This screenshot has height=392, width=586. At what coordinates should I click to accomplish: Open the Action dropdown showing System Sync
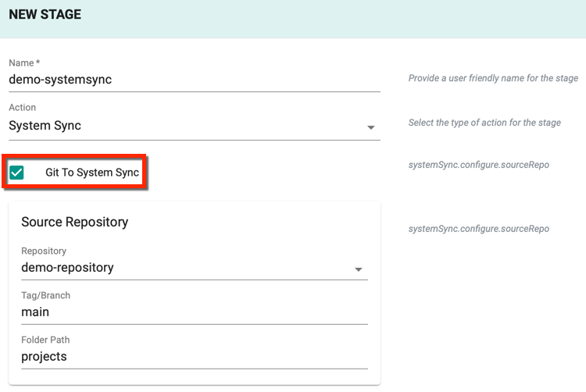[x=195, y=126]
